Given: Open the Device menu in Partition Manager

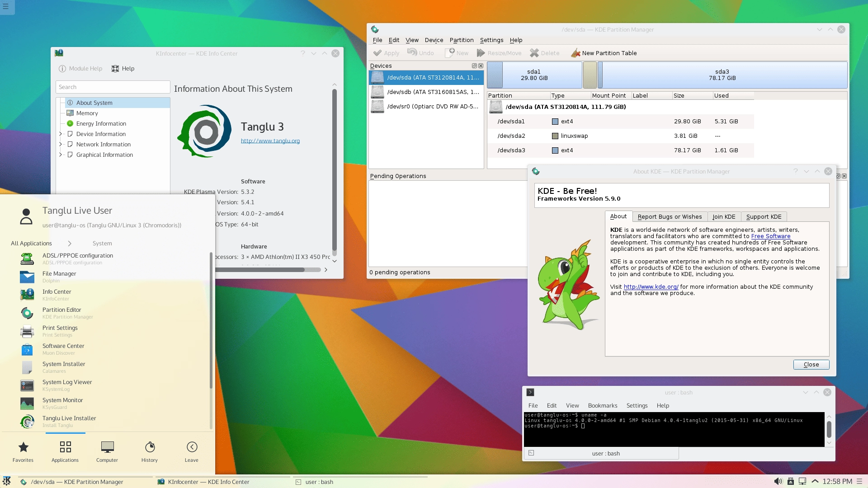Looking at the screenshot, I should tap(434, 40).
